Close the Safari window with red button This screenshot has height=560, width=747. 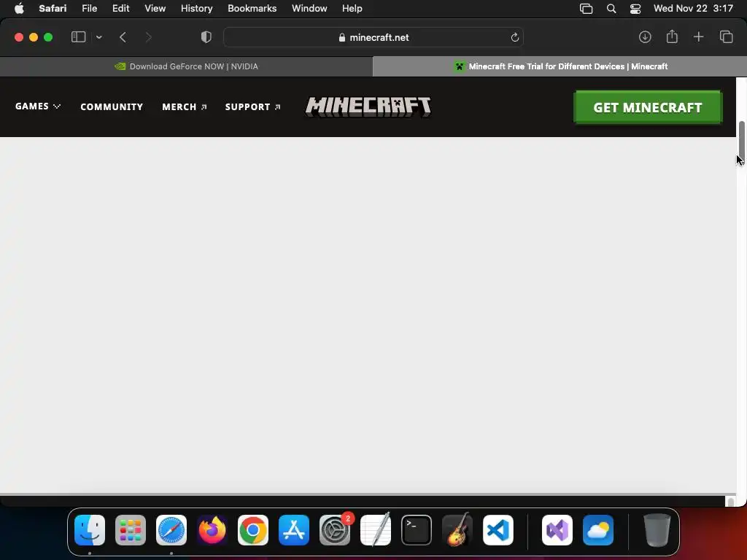tap(19, 37)
